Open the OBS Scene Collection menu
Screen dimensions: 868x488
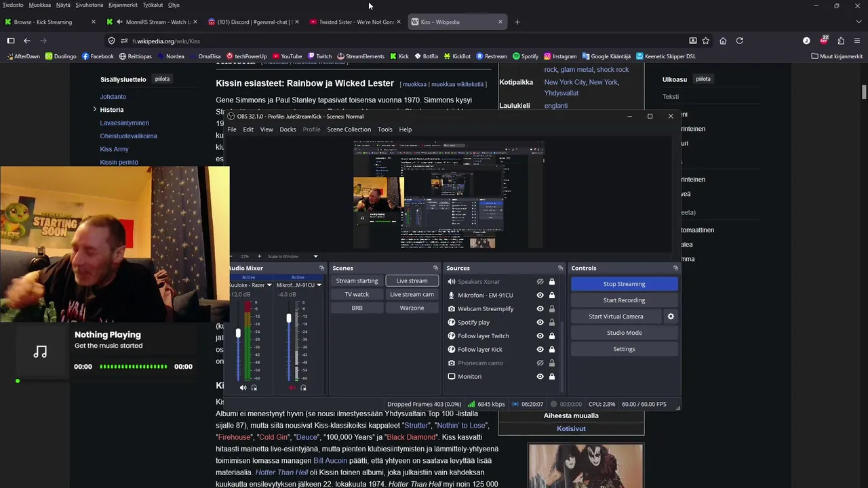(349, 129)
